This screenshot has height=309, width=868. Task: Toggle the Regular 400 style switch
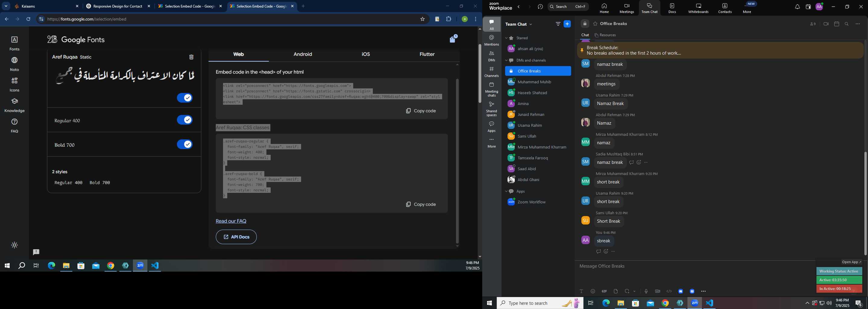pyautogui.click(x=185, y=120)
